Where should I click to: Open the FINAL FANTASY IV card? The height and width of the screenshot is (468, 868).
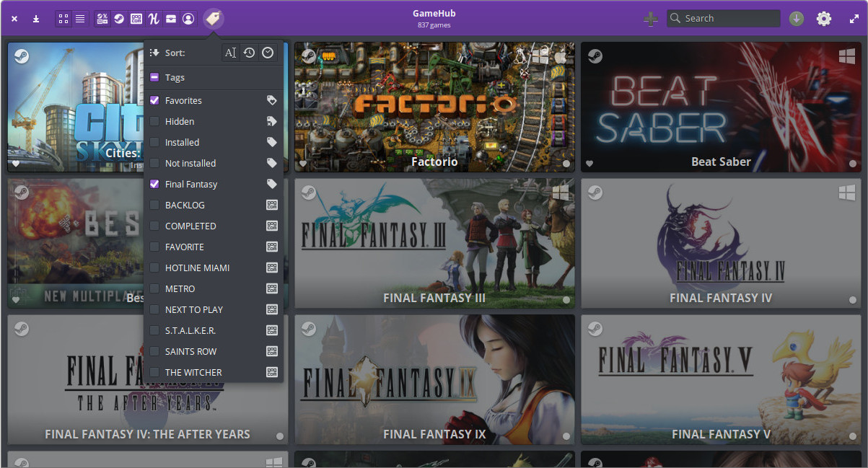pyautogui.click(x=721, y=243)
